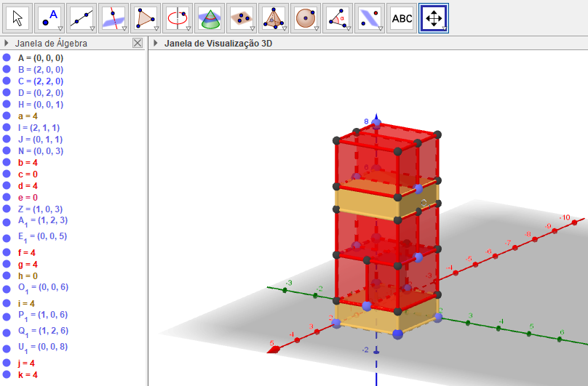Select the Plane through three points tool
588x386 pixels.
pyautogui.click(x=241, y=18)
